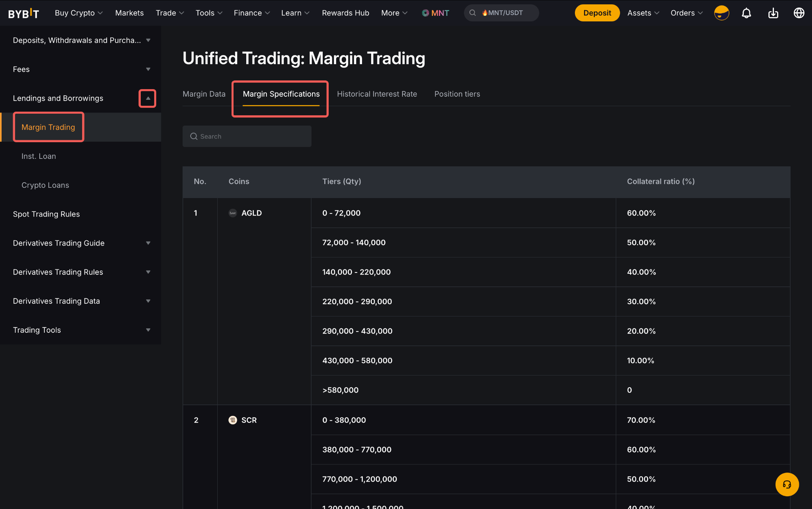Click the coin Search field
The height and width of the screenshot is (509, 812).
247,136
